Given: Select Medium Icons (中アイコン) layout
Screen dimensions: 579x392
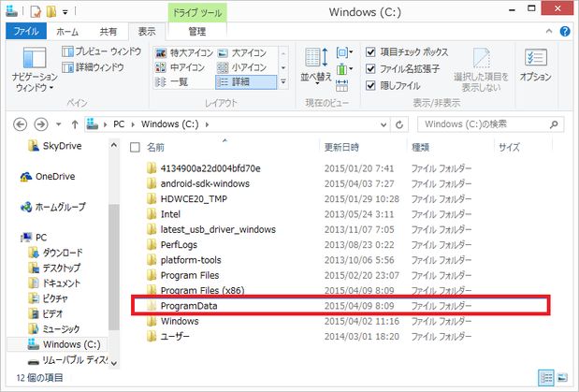Looking at the screenshot, I should (181, 67).
